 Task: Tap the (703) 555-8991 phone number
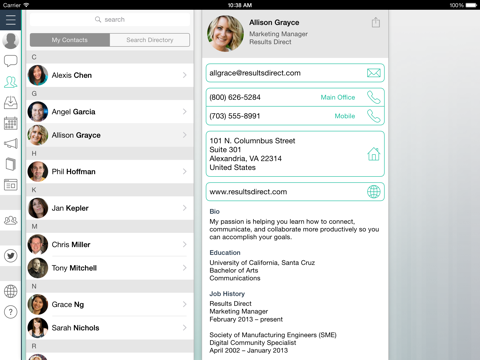(x=235, y=116)
